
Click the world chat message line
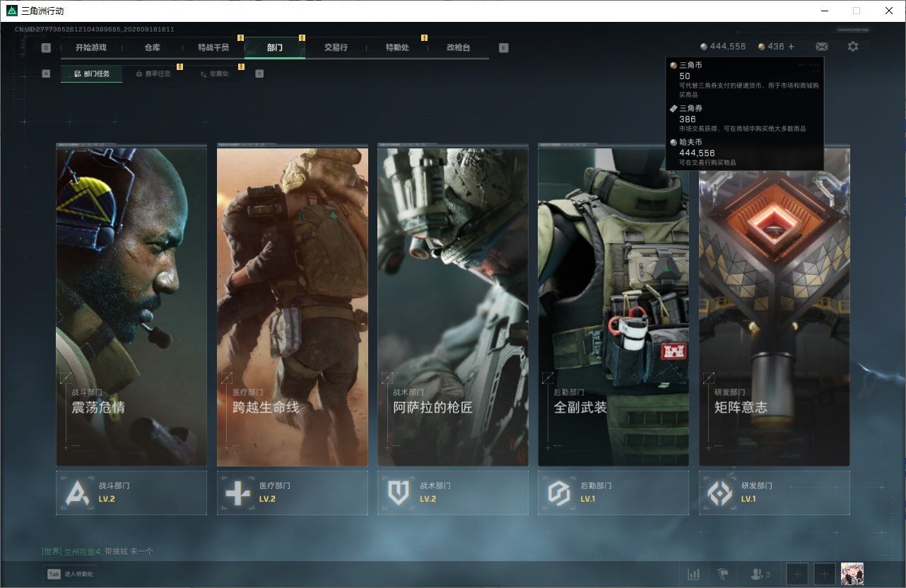click(x=98, y=551)
